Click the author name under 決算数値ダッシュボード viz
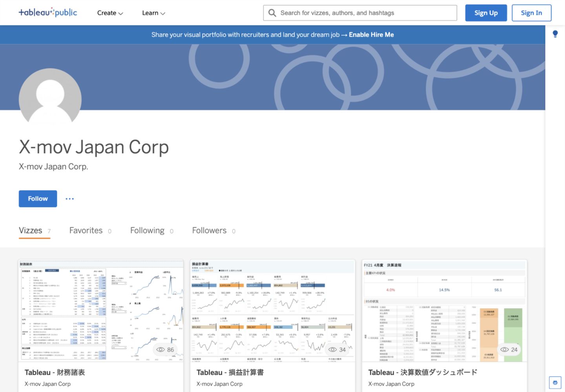 [391, 384]
